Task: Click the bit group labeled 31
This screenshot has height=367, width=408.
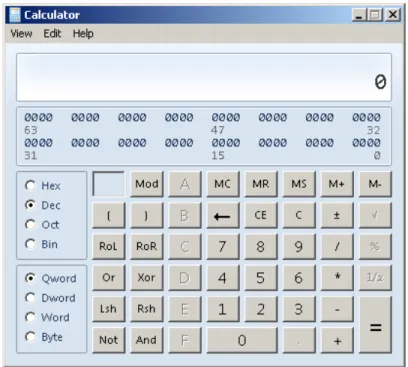Action: (38, 143)
